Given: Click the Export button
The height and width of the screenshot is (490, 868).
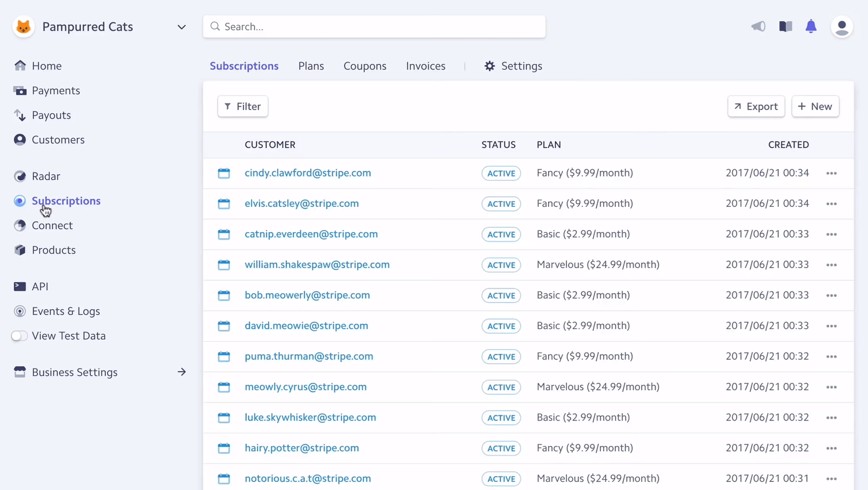Looking at the screenshot, I should click(x=756, y=106).
